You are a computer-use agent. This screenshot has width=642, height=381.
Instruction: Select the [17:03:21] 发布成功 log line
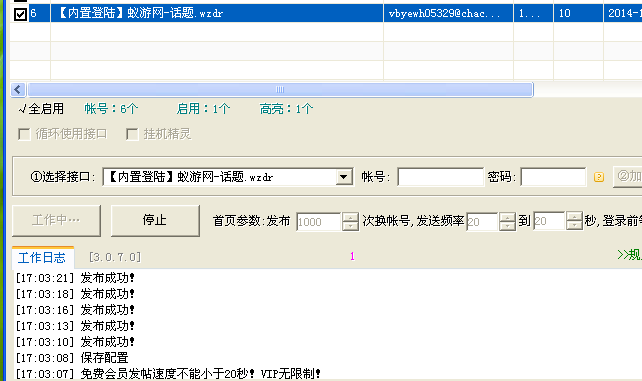(75, 278)
